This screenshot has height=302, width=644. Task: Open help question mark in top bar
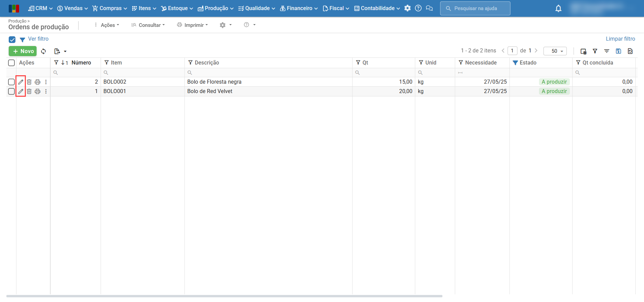point(418,8)
